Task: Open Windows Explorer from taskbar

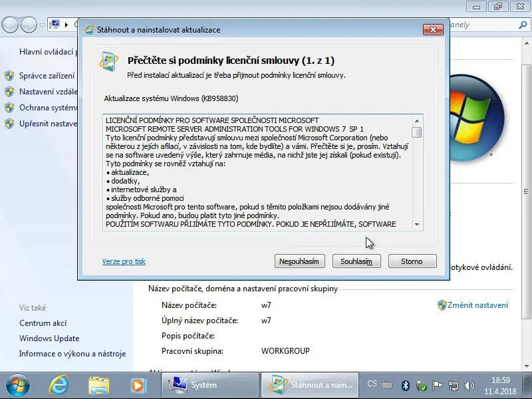Action: pos(98,386)
